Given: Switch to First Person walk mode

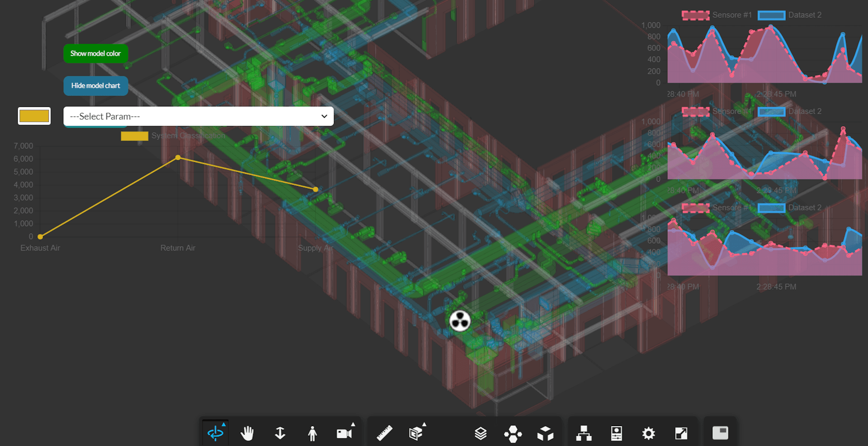Looking at the screenshot, I should pyautogui.click(x=312, y=433).
